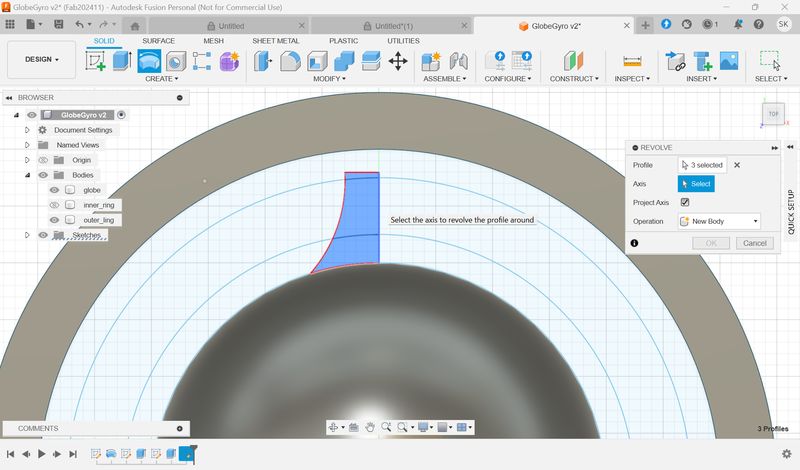Image resolution: width=800 pixels, height=470 pixels.
Task: Select the Insert McMaster-Carr component icon
Action: point(703,61)
